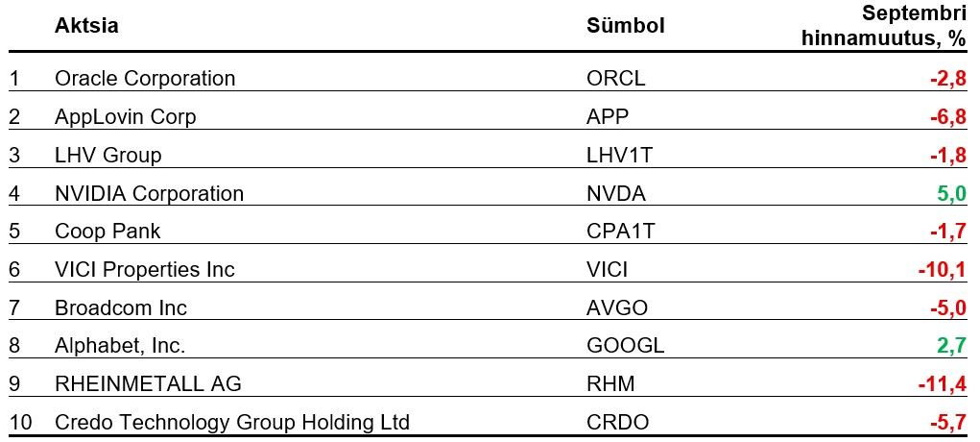980x442 pixels.
Task: Select the Oracle Corporation row name
Action: click(x=145, y=78)
